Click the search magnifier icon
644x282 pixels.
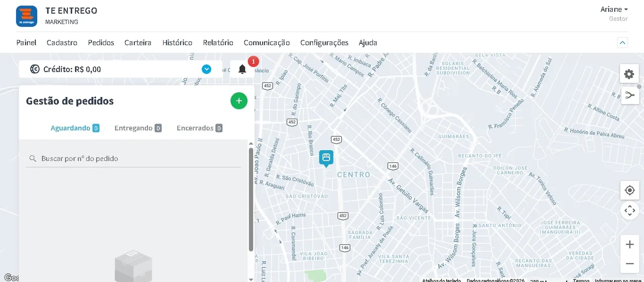pos(33,158)
